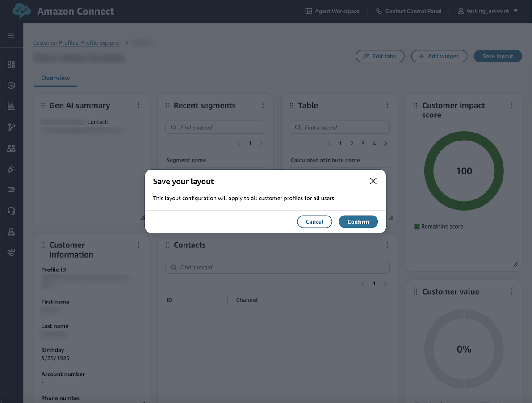Open the users icon in the sidebar
This screenshot has height=403, width=532.
12,148
